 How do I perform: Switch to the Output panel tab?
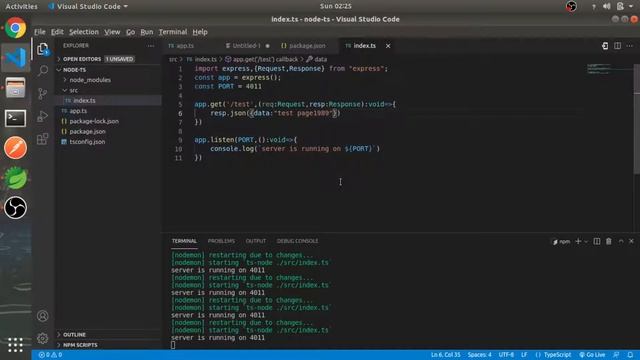(256, 241)
